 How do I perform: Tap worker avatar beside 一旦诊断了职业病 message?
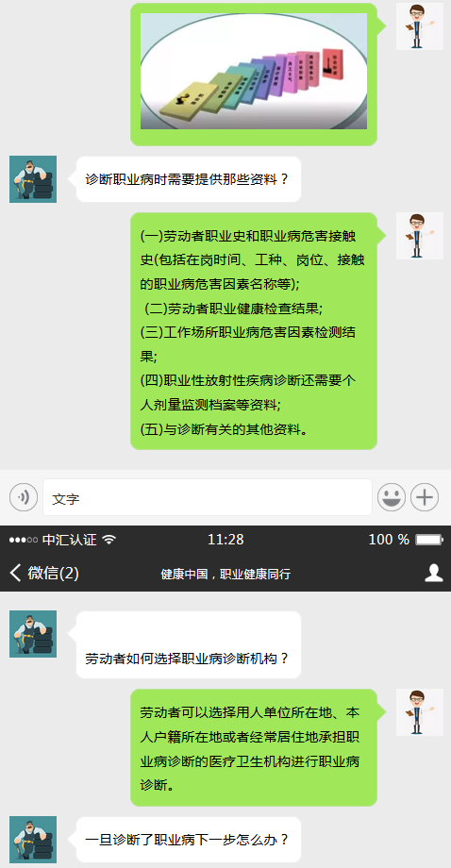[33, 839]
